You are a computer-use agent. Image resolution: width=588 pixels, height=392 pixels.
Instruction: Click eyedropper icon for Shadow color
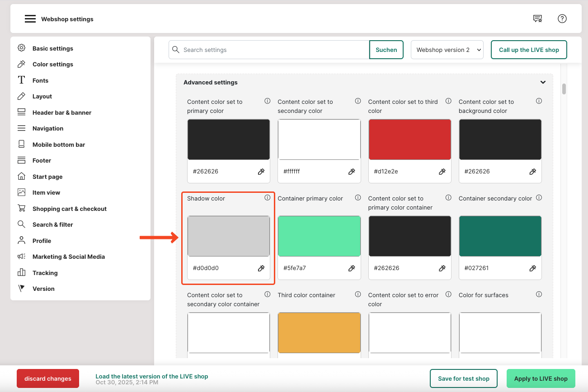[x=261, y=268]
